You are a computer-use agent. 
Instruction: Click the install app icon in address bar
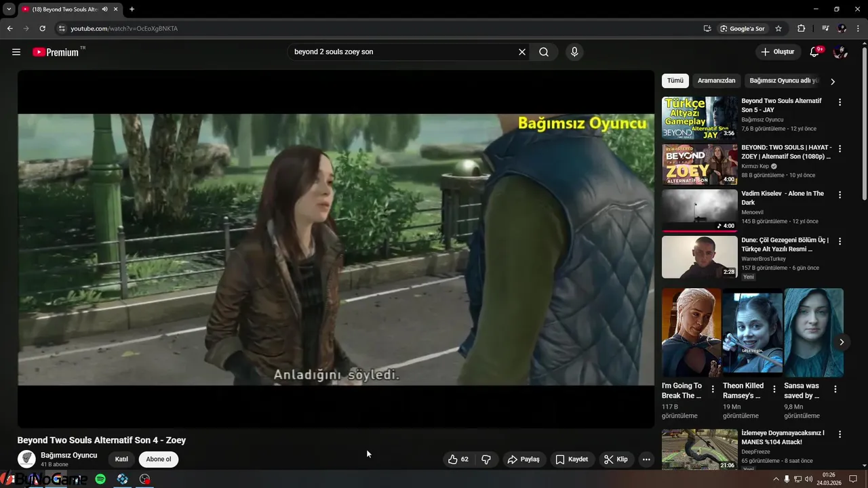707,28
